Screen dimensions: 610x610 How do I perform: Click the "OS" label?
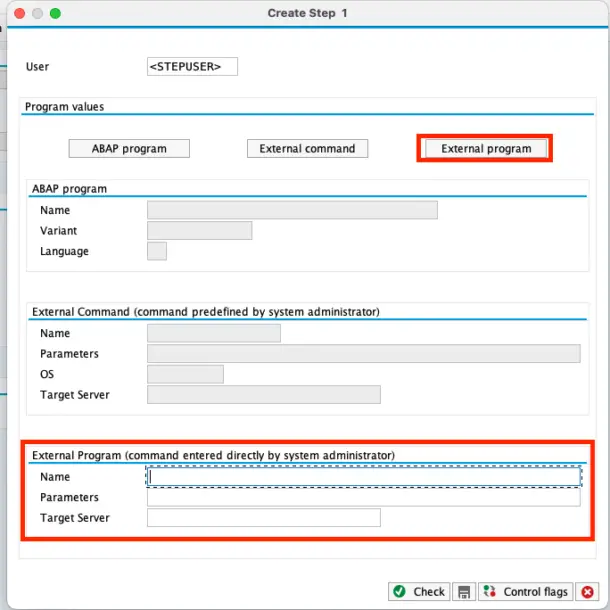coord(47,374)
